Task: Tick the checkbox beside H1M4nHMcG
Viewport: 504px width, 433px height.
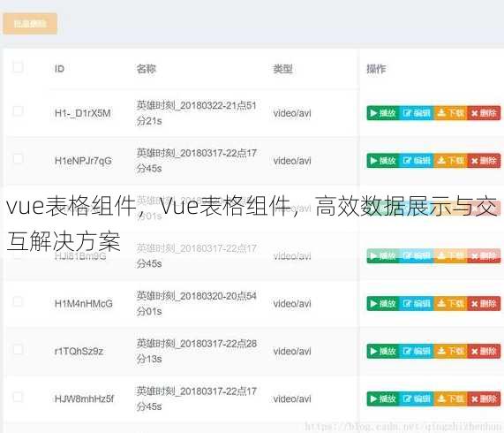Action: [18, 301]
